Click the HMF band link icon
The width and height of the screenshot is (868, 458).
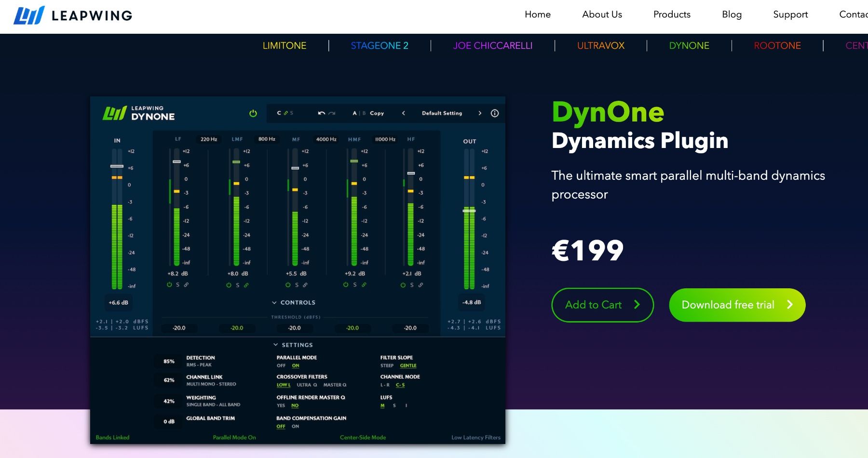[364, 285]
